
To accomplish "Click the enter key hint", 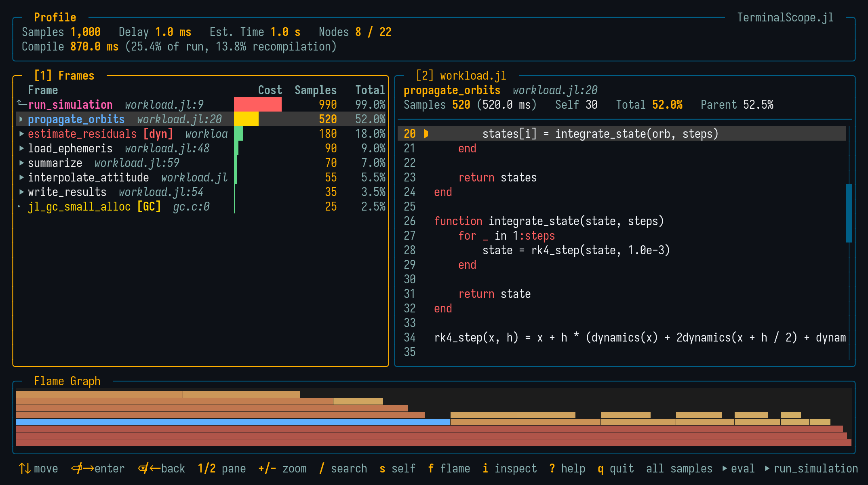I will coord(97,468).
